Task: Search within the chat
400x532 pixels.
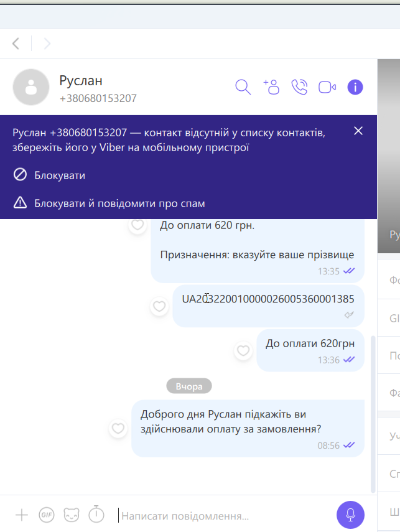Action: 243,87
